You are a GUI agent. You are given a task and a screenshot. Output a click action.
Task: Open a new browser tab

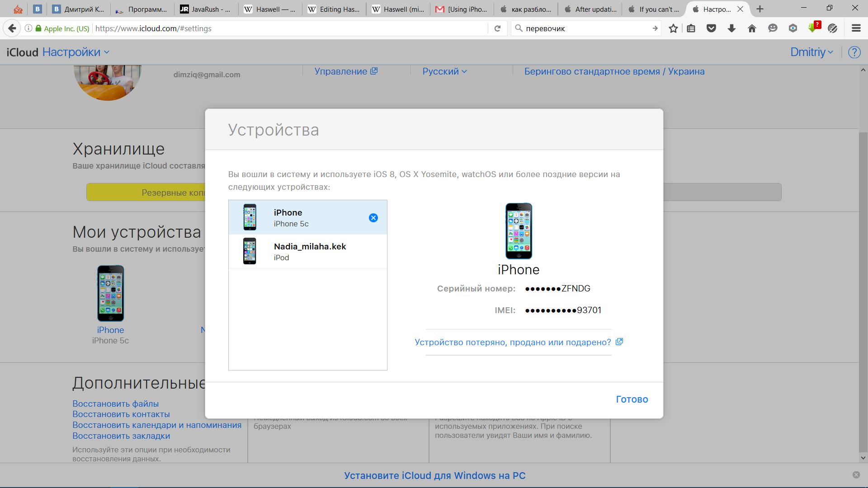[x=760, y=9]
